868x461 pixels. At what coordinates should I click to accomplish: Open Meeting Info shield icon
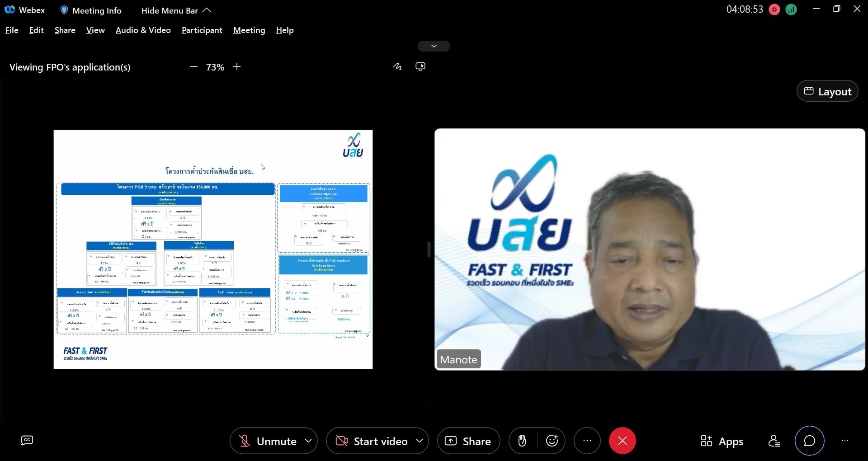64,10
